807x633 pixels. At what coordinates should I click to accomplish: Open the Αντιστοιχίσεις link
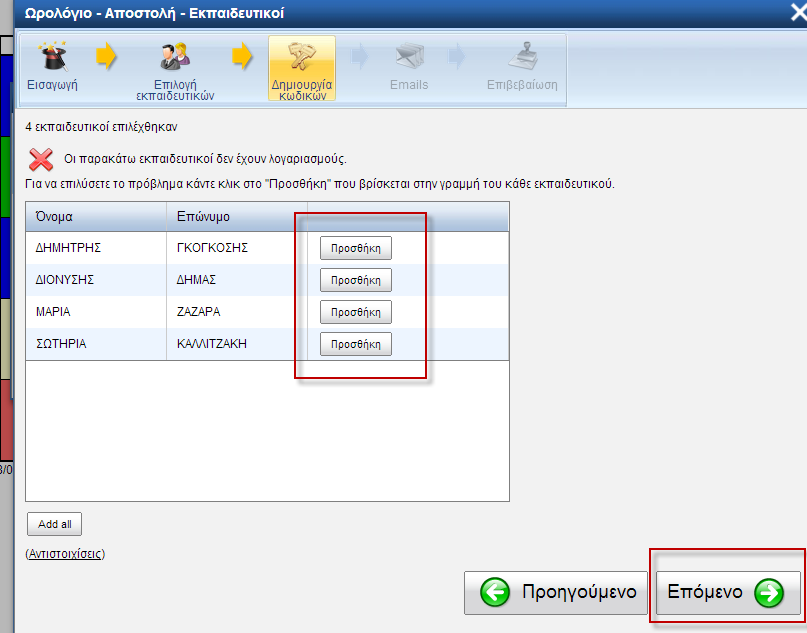[64, 553]
